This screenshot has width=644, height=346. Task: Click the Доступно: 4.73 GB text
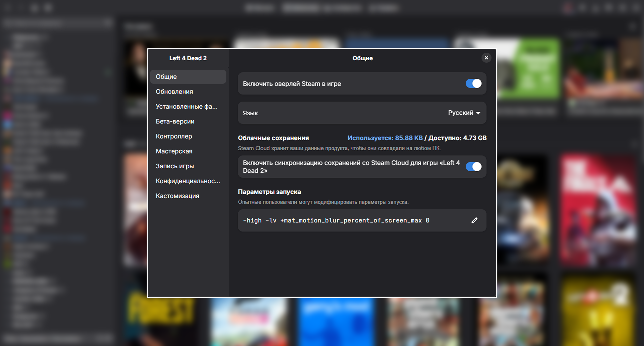point(457,138)
